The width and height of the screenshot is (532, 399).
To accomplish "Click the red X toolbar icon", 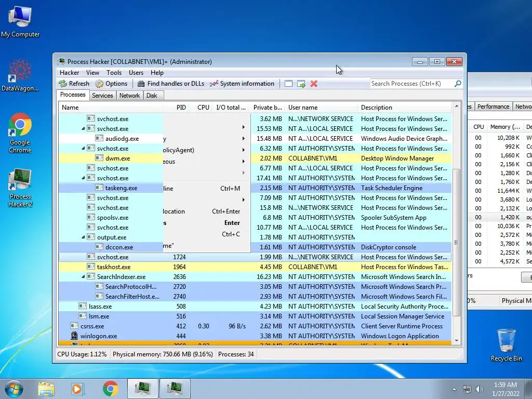I will pyautogui.click(x=314, y=84).
